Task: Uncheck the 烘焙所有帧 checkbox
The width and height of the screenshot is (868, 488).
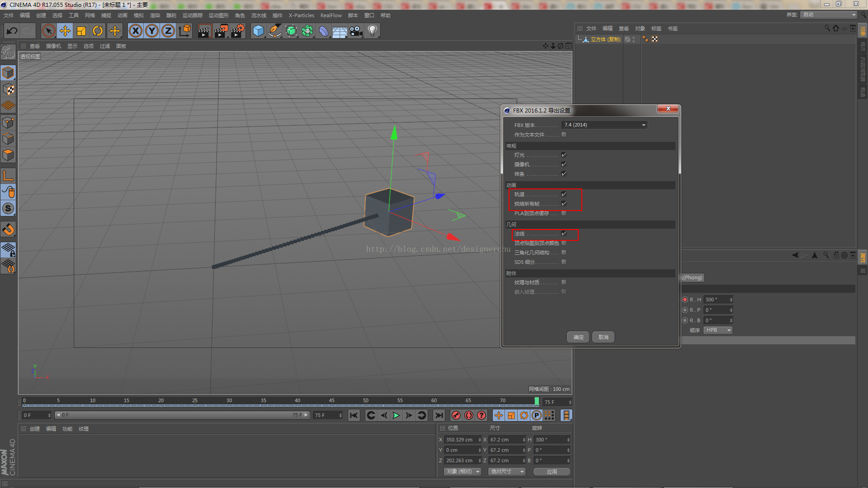Action: point(564,204)
